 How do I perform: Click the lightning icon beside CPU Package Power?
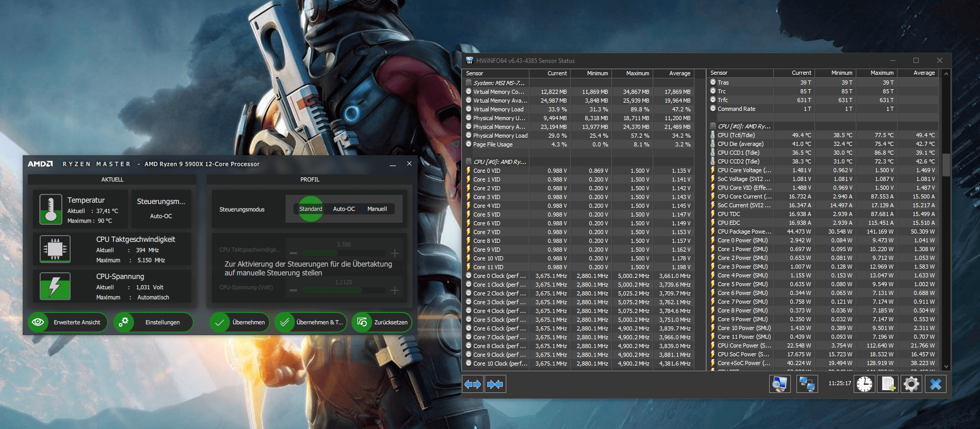pyautogui.click(x=713, y=232)
